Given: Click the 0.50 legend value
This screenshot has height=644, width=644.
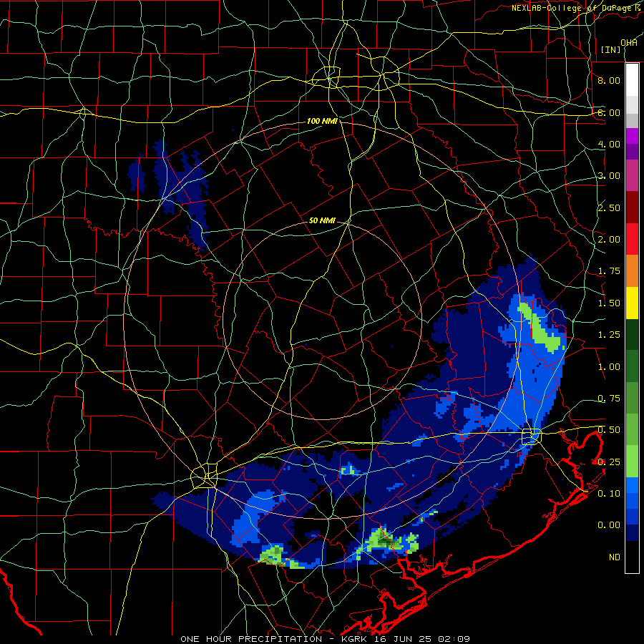Looking at the screenshot, I should [609, 430].
